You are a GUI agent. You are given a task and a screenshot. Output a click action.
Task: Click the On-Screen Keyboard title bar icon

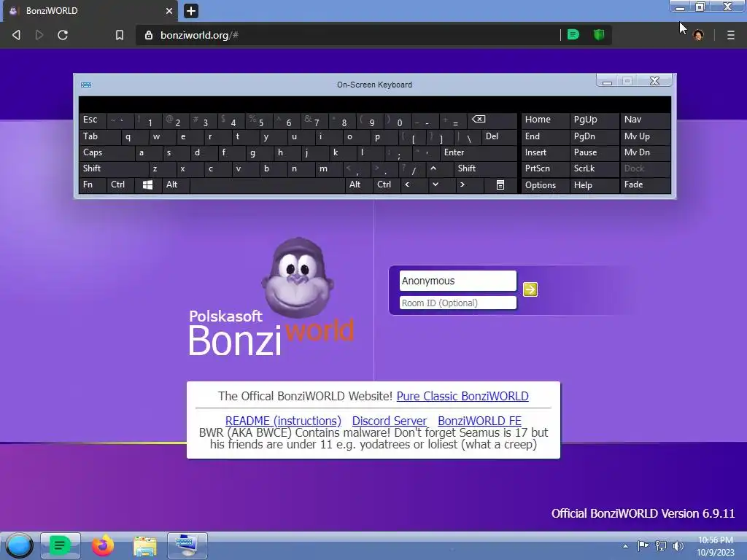pos(86,85)
